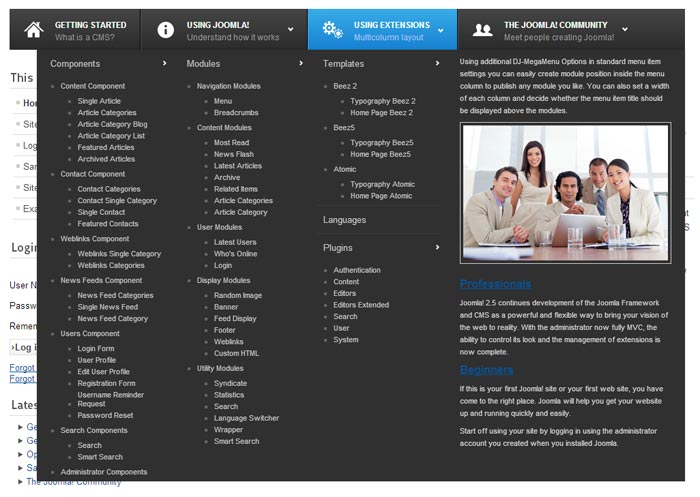Open Custom HTML module link
The image size is (700, 497).
(x=237, y=354)
